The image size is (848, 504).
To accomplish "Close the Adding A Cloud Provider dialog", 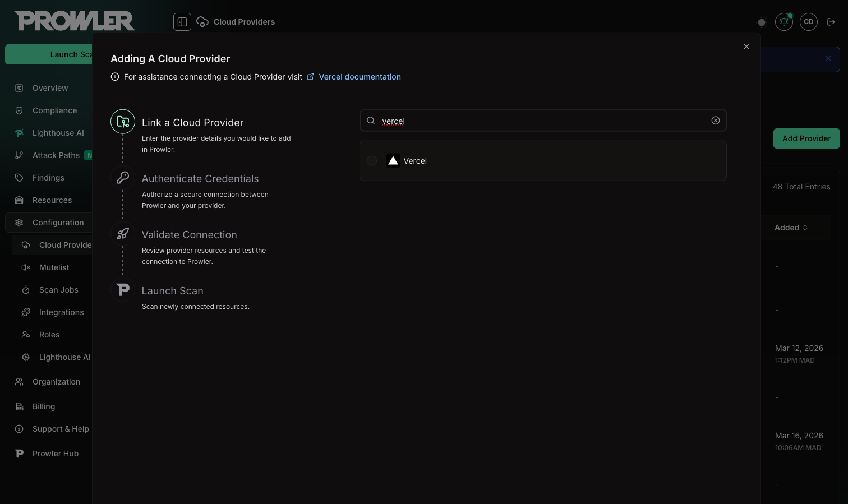I will 746,47.
